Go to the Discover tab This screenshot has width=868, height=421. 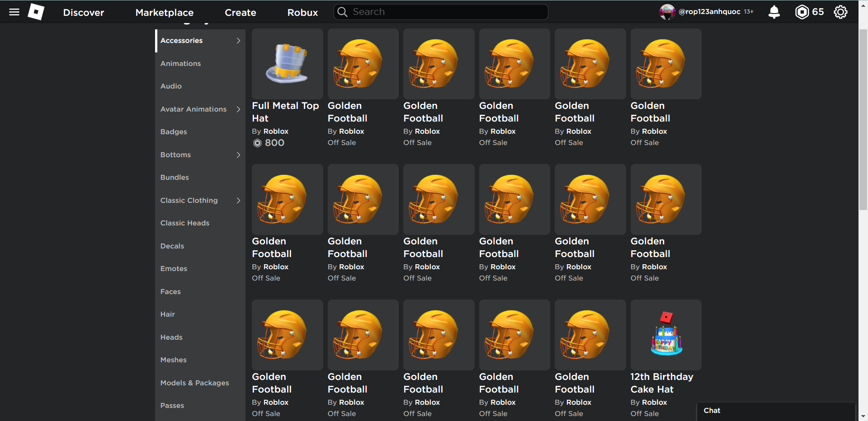[x=84, y=12]
